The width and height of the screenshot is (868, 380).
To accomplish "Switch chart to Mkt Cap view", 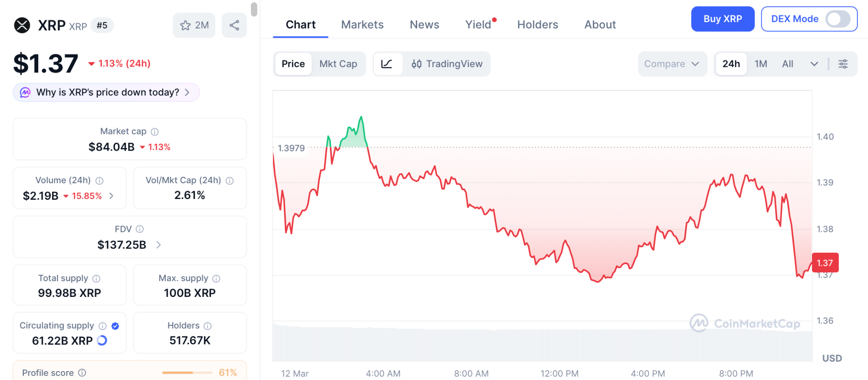I will tap(338, 64).
